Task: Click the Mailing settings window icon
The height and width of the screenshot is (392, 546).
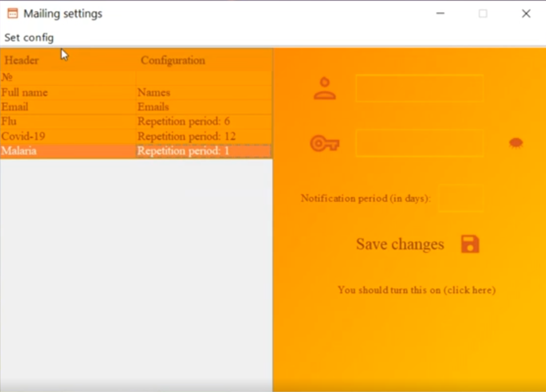Action: pos(12,13)
